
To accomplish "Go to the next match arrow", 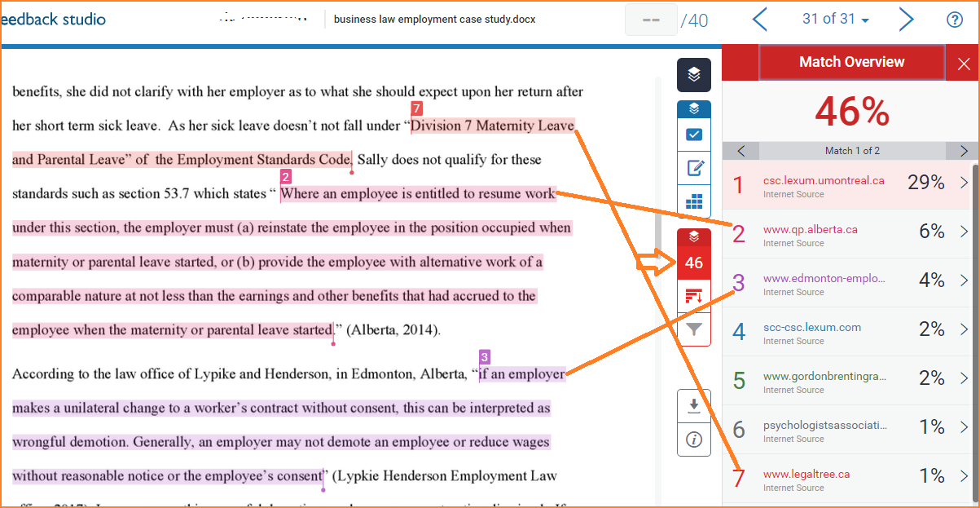I will (964, 151).
